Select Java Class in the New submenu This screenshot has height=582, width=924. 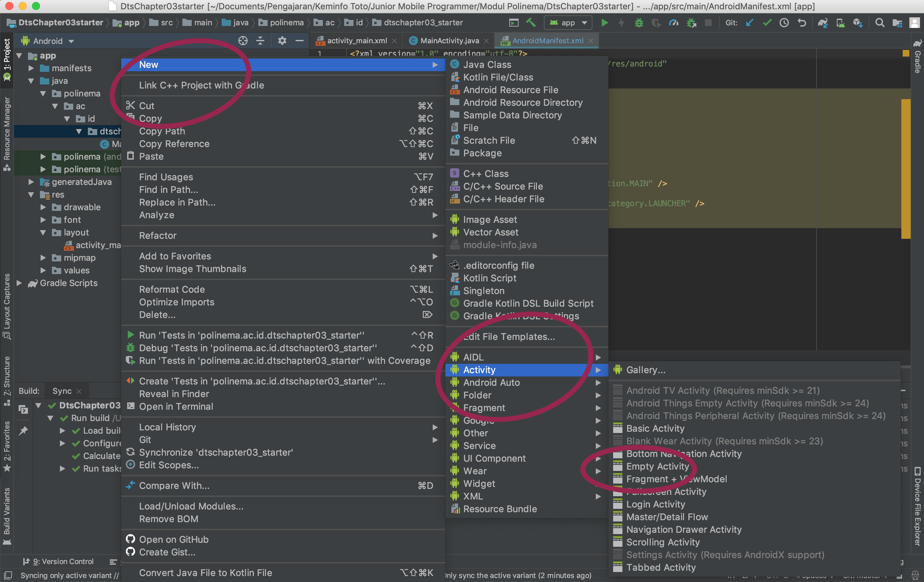527,65
